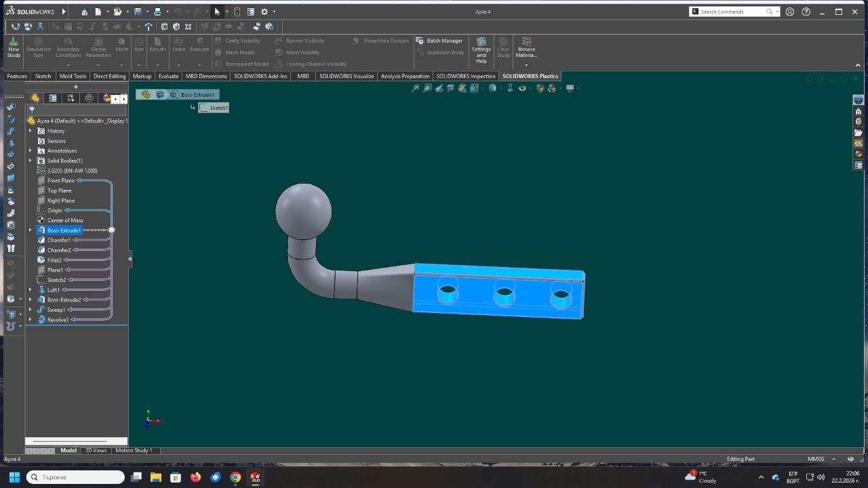Viewport: 868px width, 488px height.
Task: Open File Explorer from the taskbar
Action: tap(155, 477)
